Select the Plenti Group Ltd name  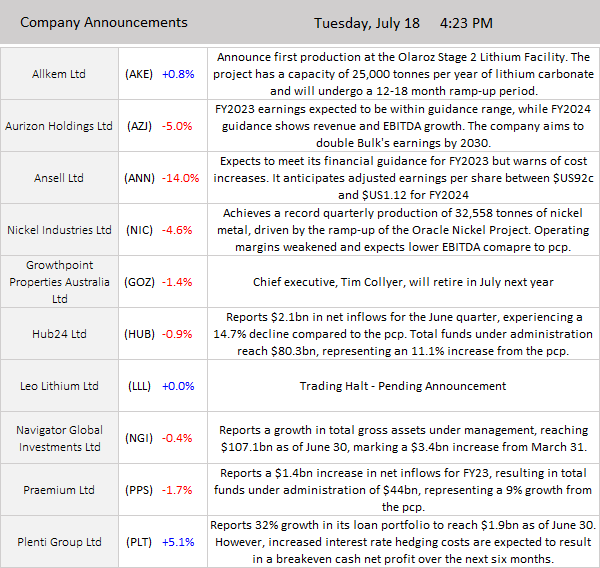(58, 542)
